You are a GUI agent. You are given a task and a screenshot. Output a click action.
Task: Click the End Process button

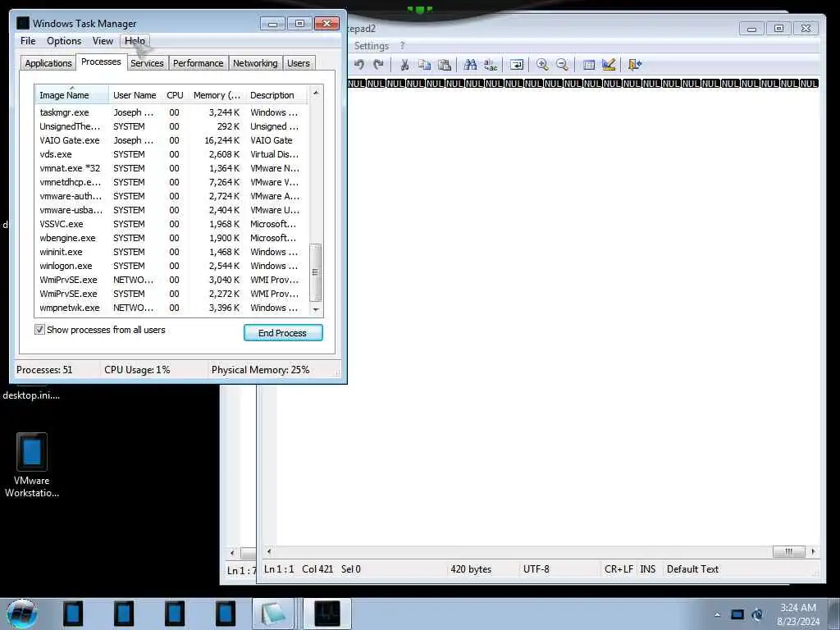pos(283,333)
